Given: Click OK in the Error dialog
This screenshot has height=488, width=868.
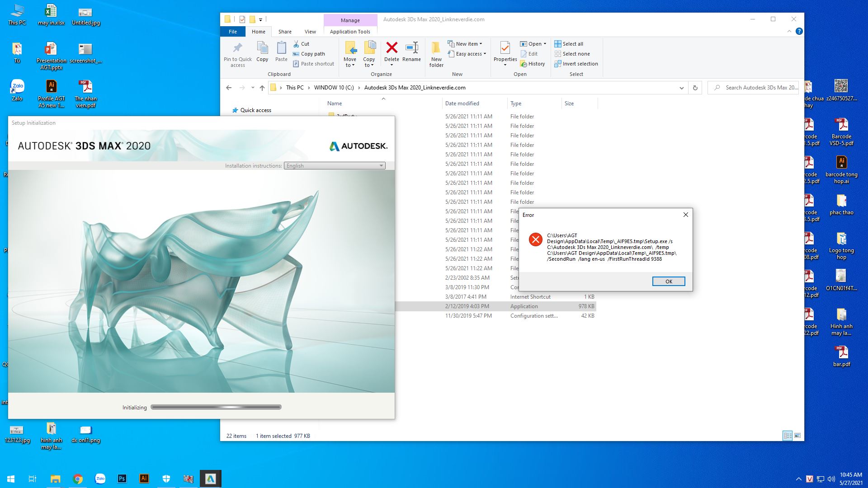Looking at the screenshot, I should click(669, 282).
